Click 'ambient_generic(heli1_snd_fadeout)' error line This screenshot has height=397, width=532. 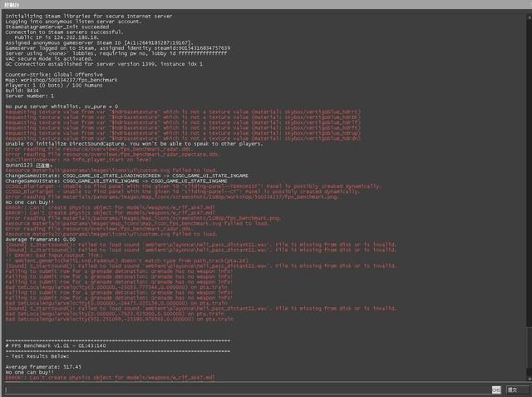tap(127, 261)
